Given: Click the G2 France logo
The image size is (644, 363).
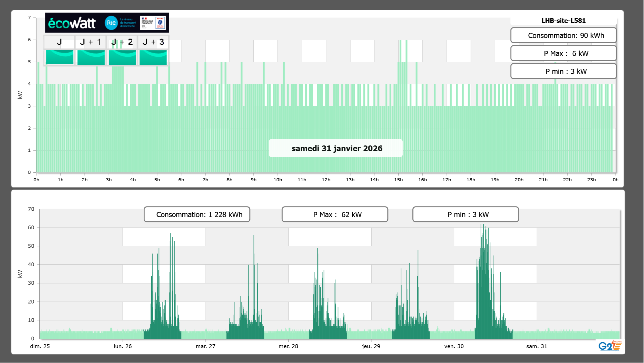Looking at the screenshot, I should point(610,346).
